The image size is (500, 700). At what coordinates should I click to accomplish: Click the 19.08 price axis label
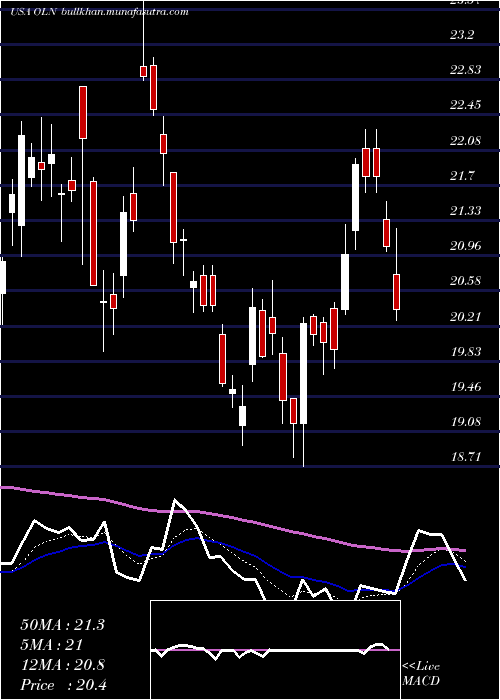point(466,421)
